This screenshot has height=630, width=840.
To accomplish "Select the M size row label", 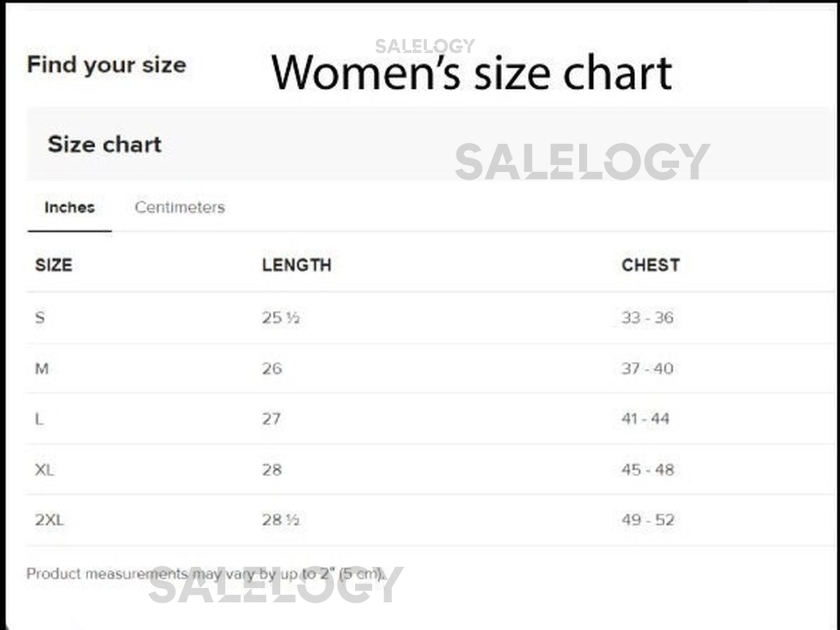I will coord(42,369).
